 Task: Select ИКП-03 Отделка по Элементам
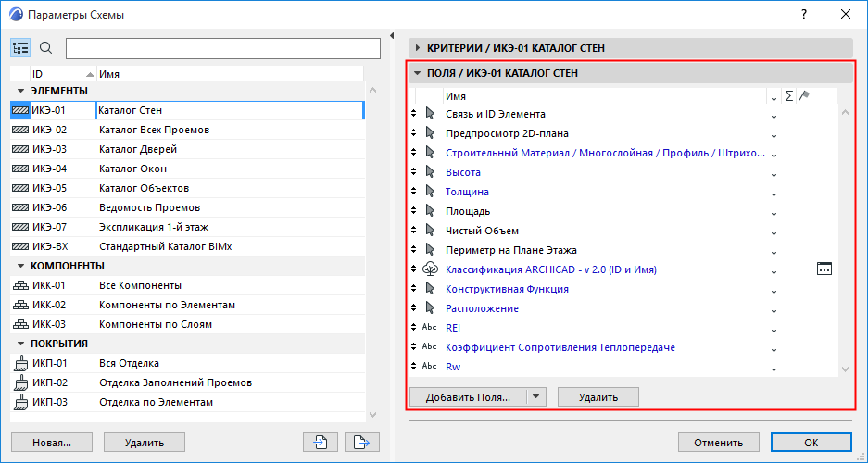pos(187,402)
